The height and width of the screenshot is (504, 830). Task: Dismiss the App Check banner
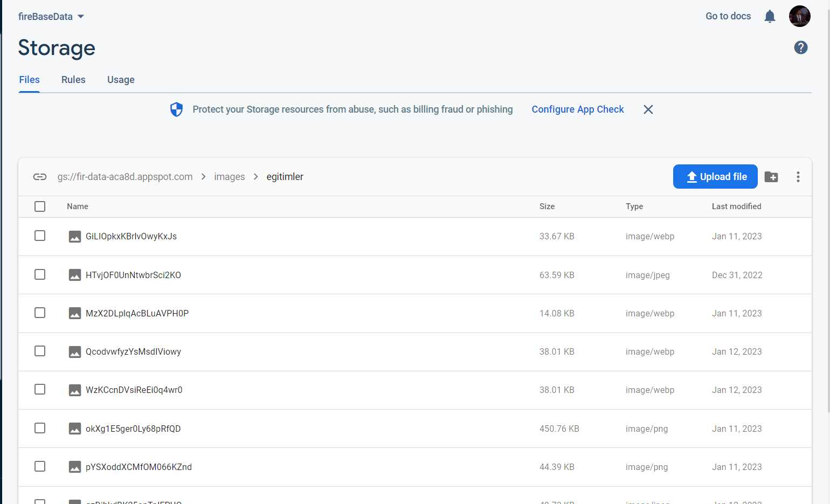[x=648, y=109]
